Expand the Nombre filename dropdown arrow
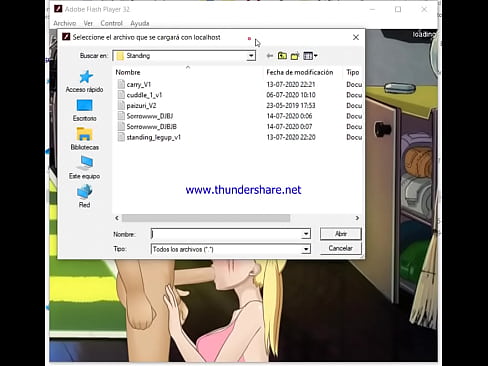488x366 pixels. (306, 234)
